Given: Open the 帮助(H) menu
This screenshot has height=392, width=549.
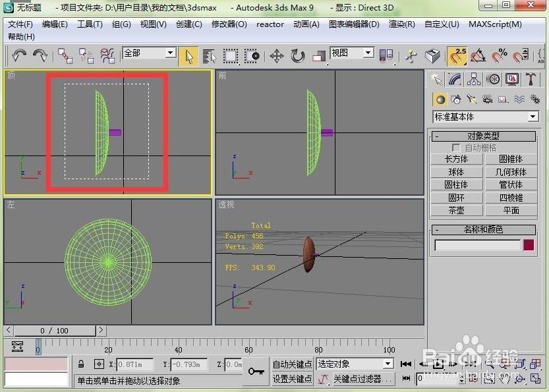Looking at the screenshot, I should point(21,36).
